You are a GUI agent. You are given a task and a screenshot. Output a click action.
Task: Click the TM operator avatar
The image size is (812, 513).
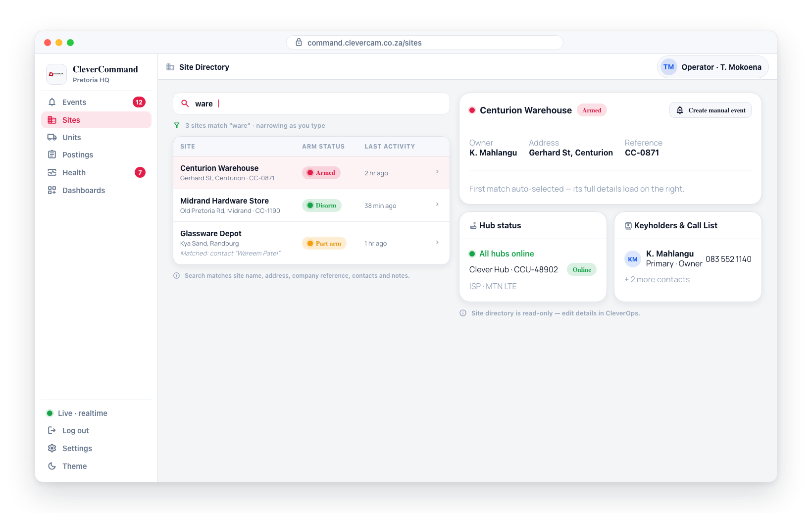click(669, 67)
